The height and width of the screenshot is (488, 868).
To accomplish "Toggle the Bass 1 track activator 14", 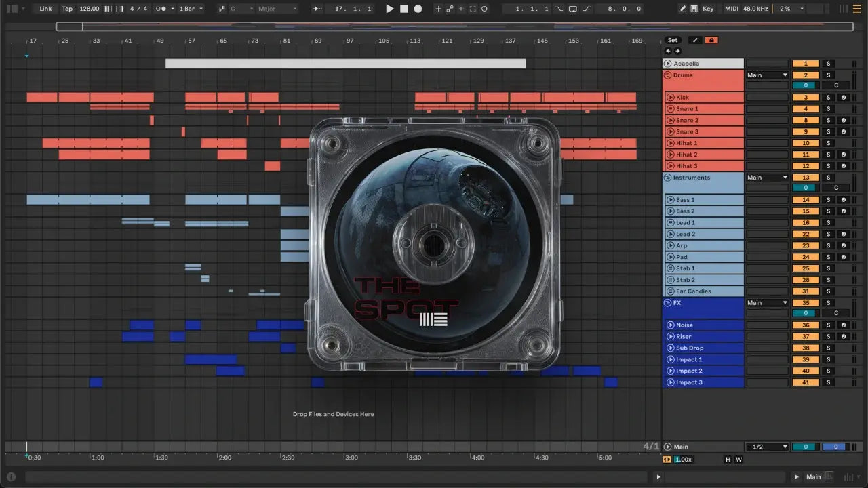I will pyautogui.click(x=806, y=200).
